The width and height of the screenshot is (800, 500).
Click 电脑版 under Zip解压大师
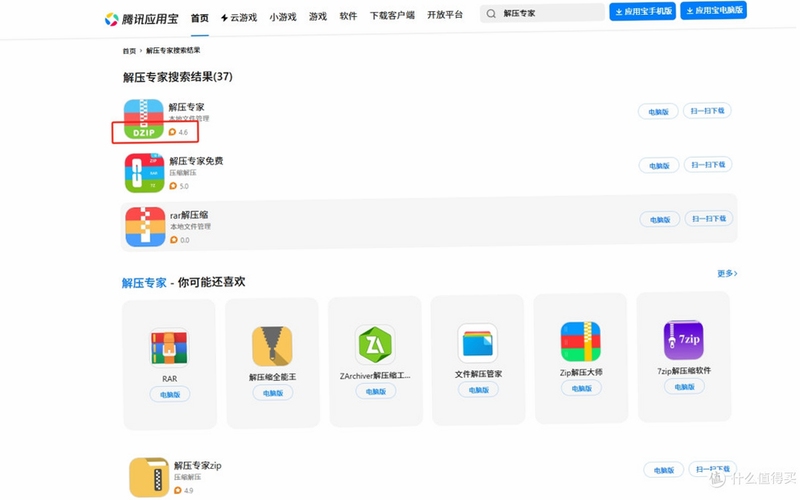tap(582, 388)
